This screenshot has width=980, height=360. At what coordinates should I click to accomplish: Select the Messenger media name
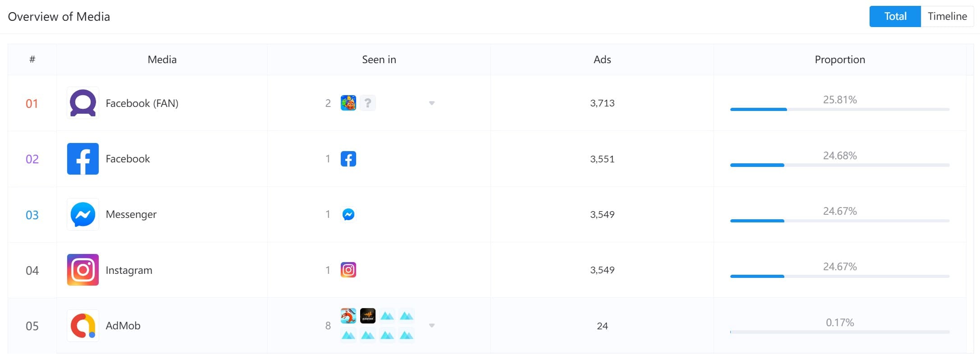131,214
